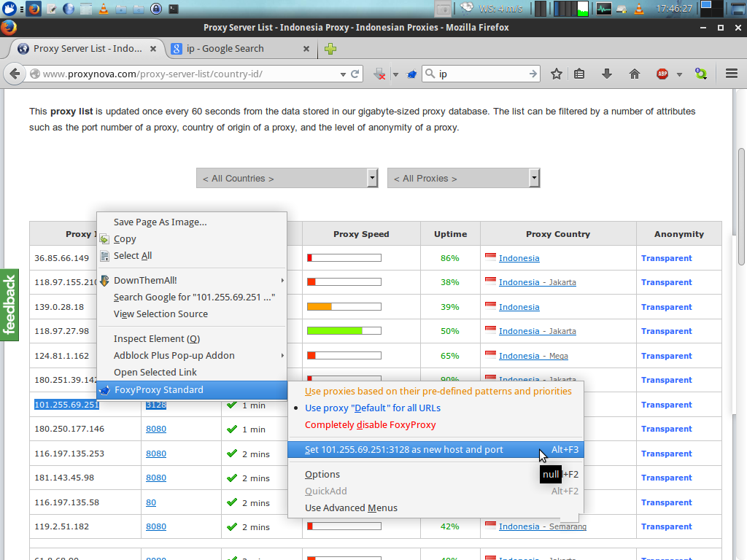747x560 pixels.
Task: Open FoxyProxy Options menu entry
Action: coord(436,474)
